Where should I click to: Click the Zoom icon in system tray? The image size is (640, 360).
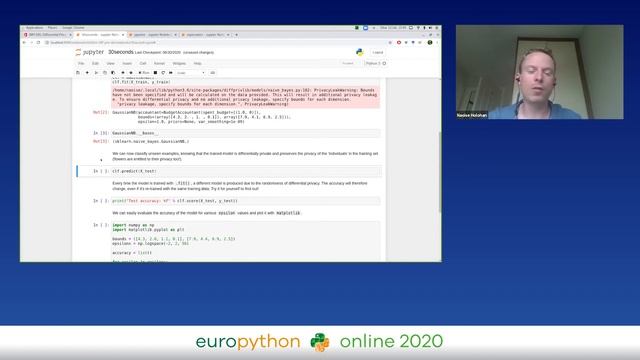(365, 28)
